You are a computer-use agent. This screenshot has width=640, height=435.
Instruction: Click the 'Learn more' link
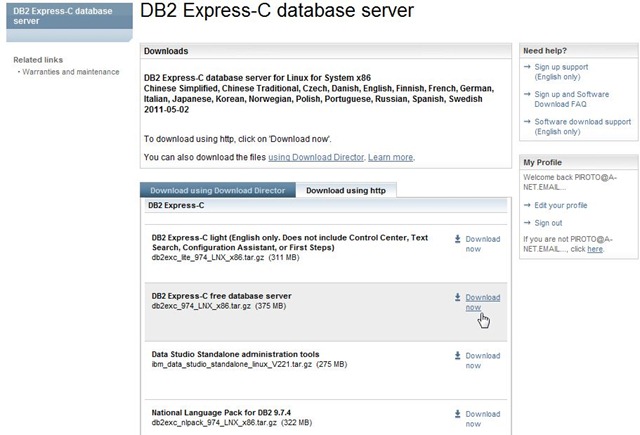coord(390,157)
